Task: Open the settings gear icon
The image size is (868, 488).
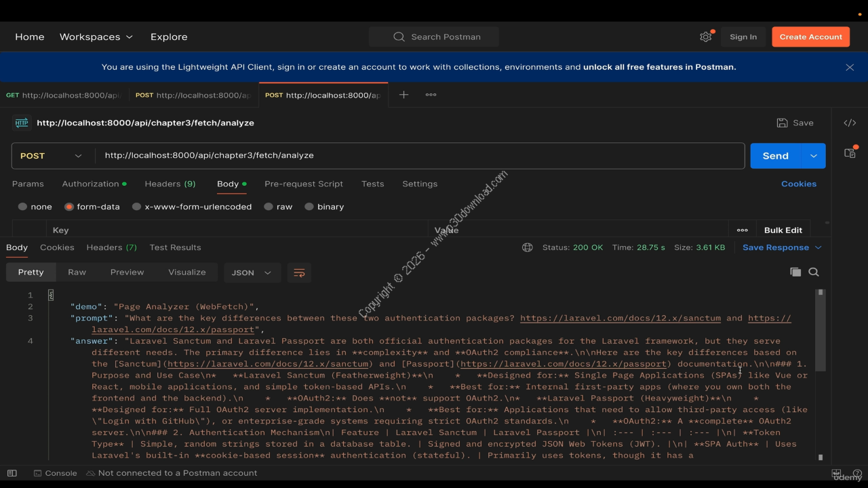Action: tap(705, 37)
